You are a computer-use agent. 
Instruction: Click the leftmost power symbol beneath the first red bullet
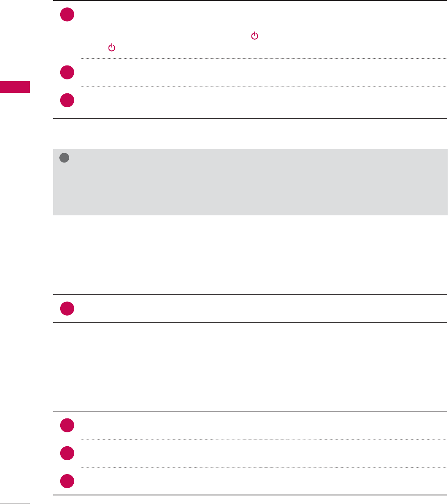pos(111,48)
